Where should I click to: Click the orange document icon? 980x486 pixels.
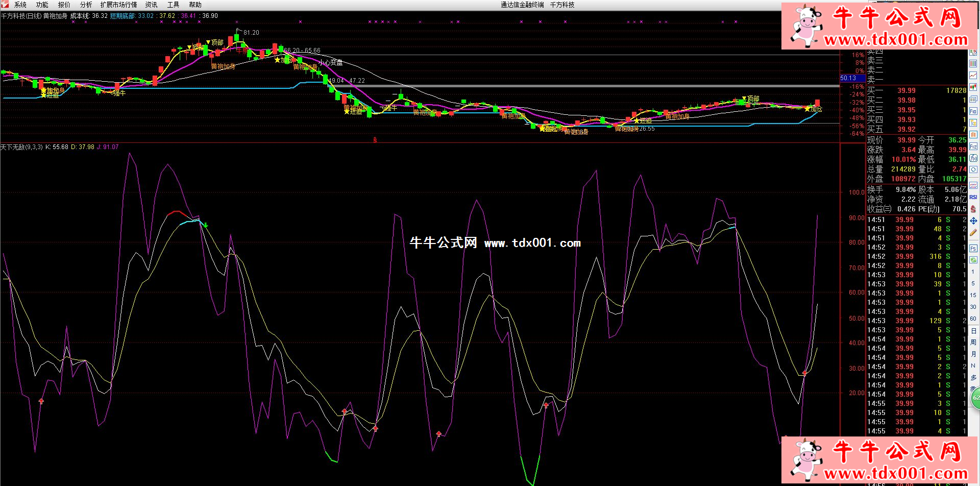973,134
